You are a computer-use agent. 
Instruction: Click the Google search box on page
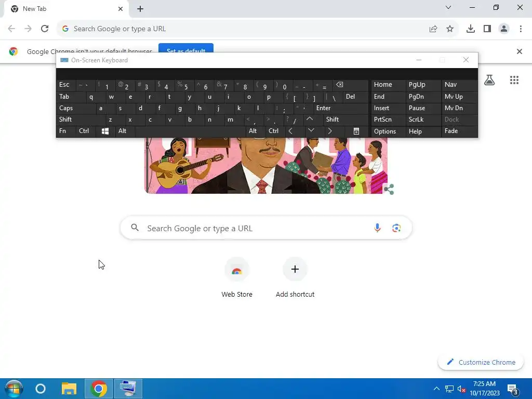click(x=266, y=228)
